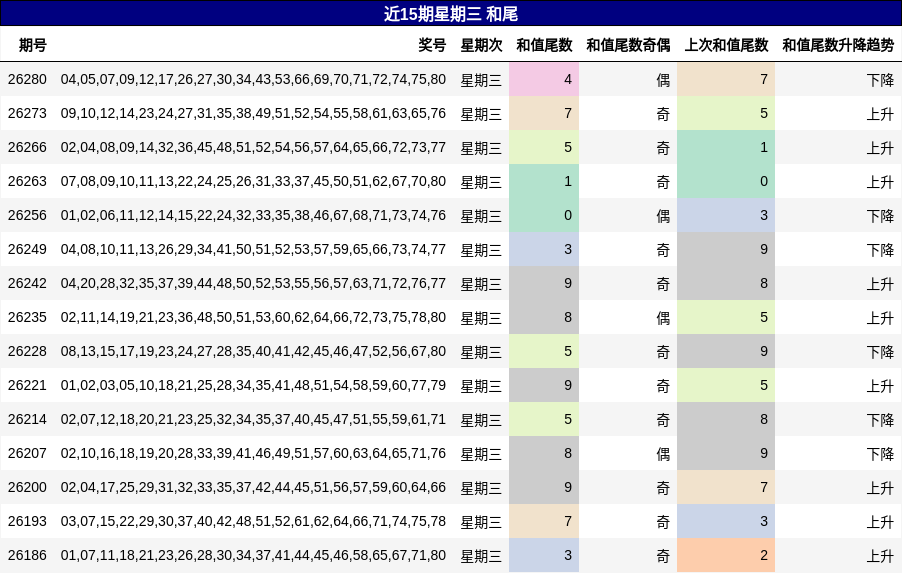Click the 奖号 column header

click(432, 45)
